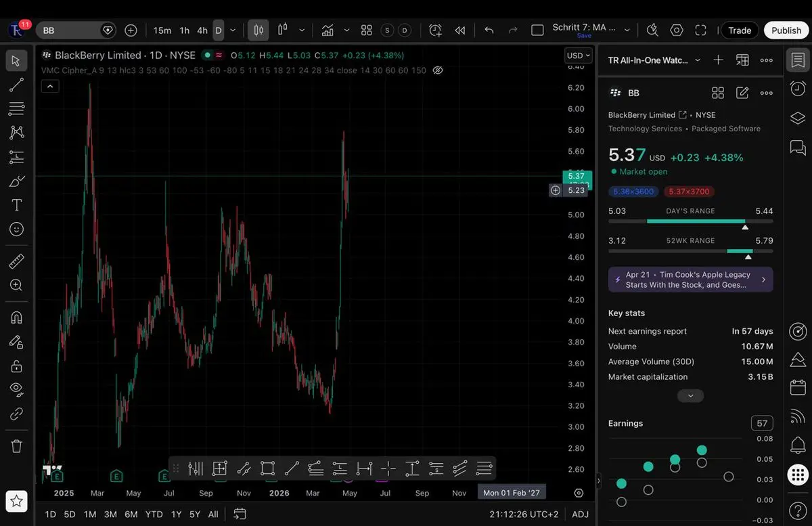Select the Zoom In magnifier tool
The width and height of the screenshot is (812, 526).
pos(17,285)
